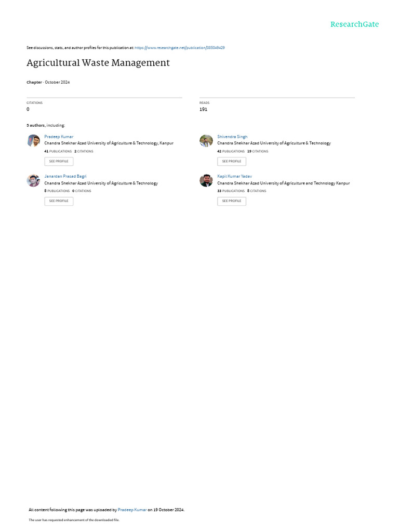The width and height of the screenshot is (399, 532).
Task: Open Shivendra Singh author name link
Action: (x=232, y=137)
